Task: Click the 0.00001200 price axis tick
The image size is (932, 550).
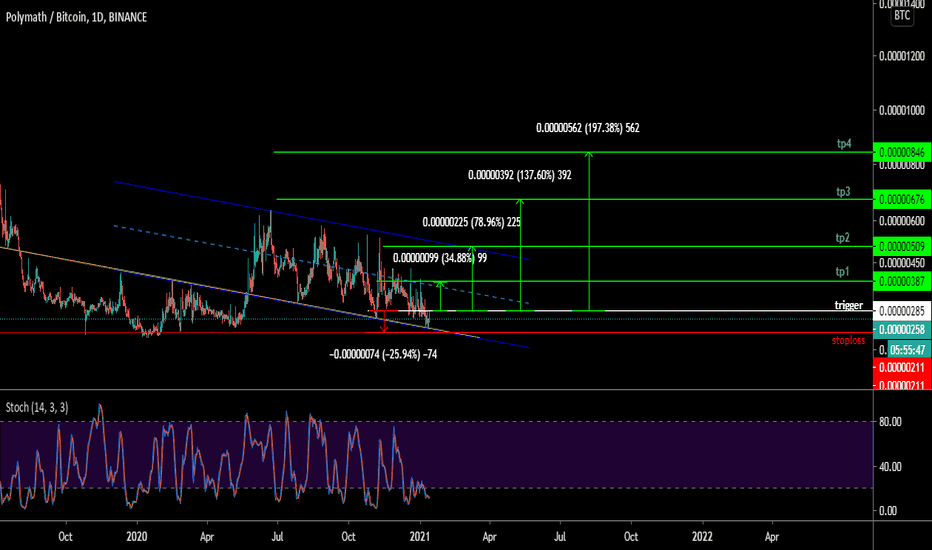Action: (x=902, y=56)
